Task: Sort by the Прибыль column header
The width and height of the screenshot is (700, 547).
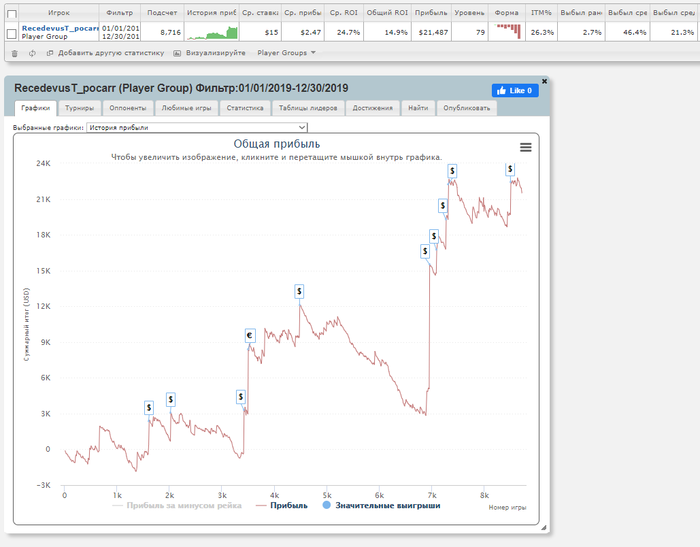Action: click(x=431, y=13)
